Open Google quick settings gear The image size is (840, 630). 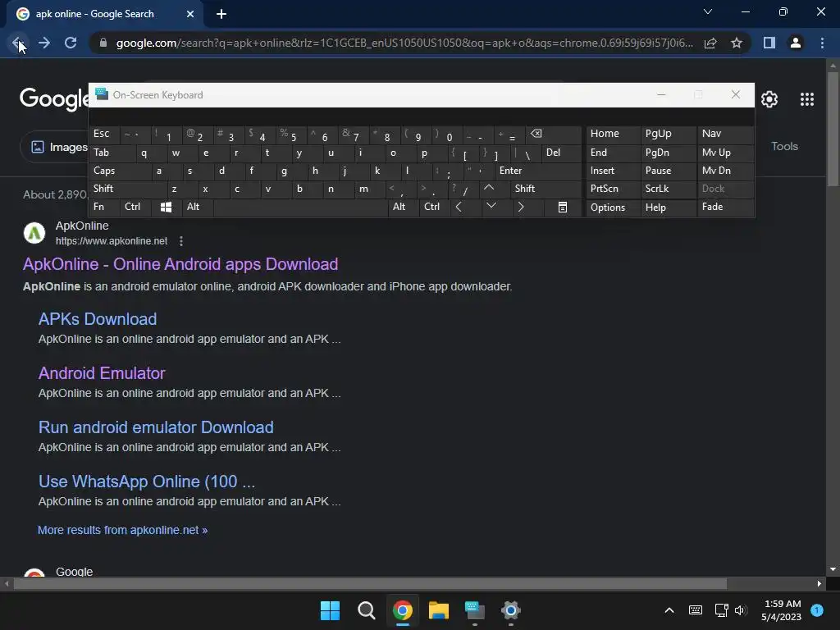point(769,99)
